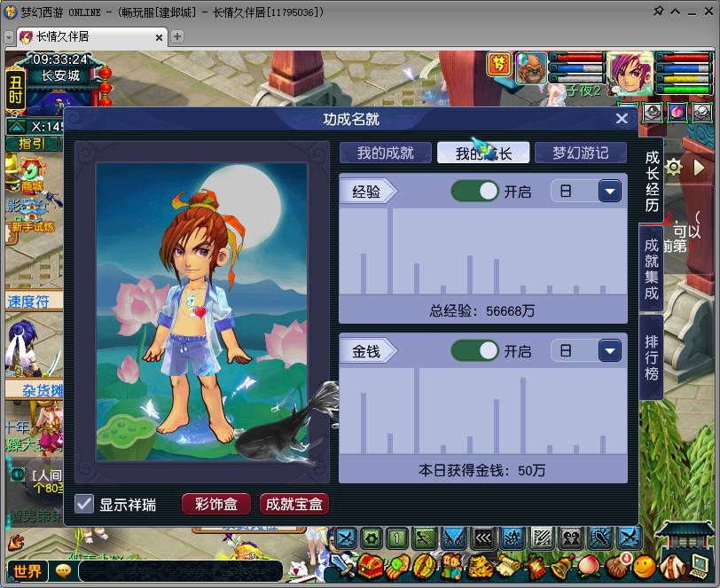
Task: Click the chat input field
Action: [181, 571]
